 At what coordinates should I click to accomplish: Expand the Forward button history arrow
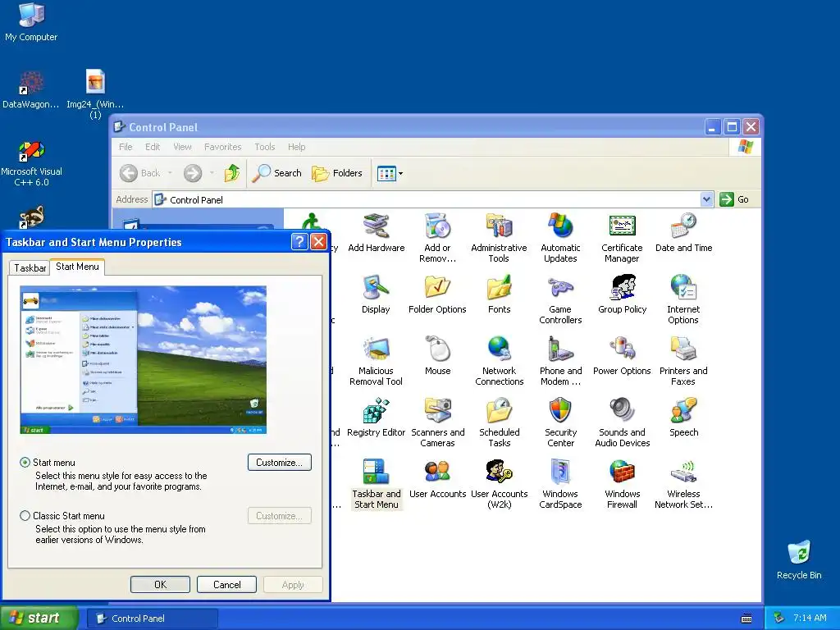[x=212, y=173]
